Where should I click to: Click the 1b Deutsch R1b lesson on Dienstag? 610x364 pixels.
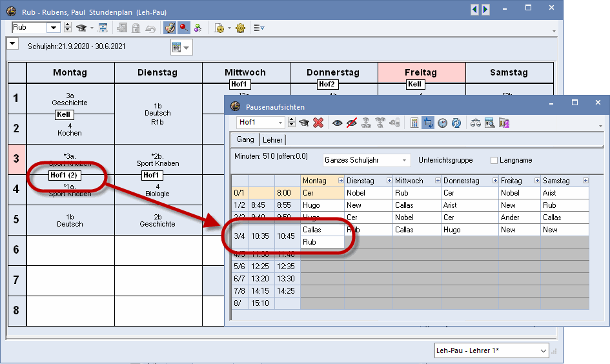[x=158, y=114]
